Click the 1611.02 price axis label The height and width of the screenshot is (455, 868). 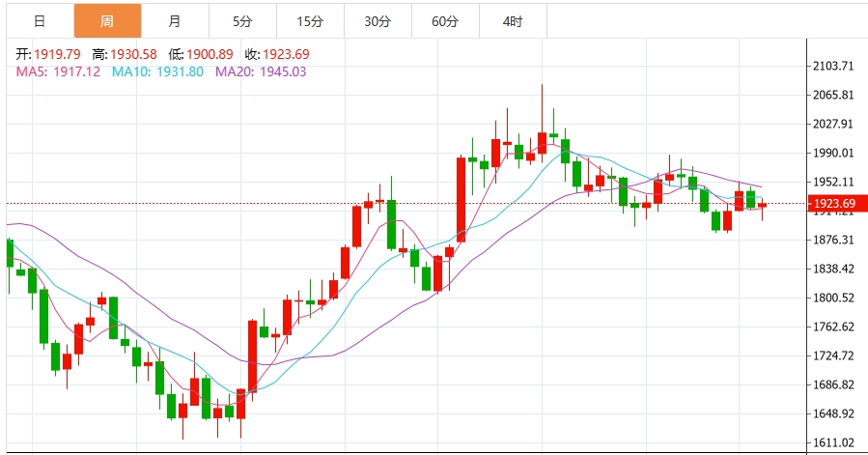click(x=833, y=442)
